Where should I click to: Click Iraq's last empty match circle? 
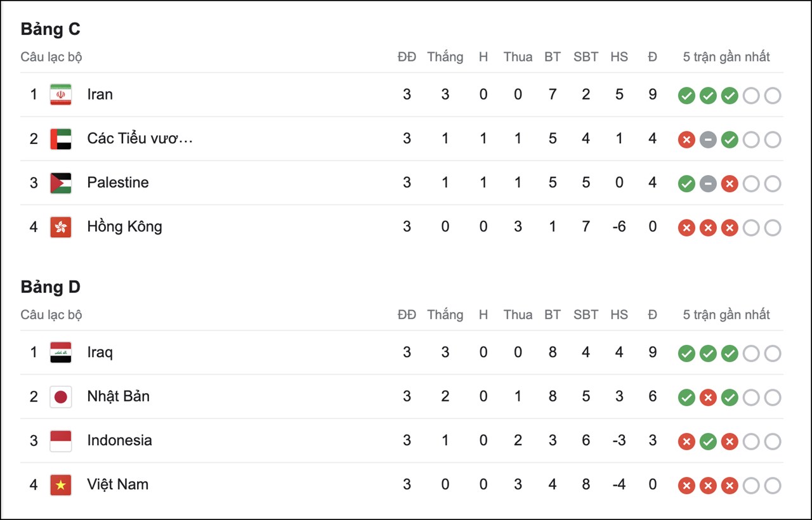point(773,354)
